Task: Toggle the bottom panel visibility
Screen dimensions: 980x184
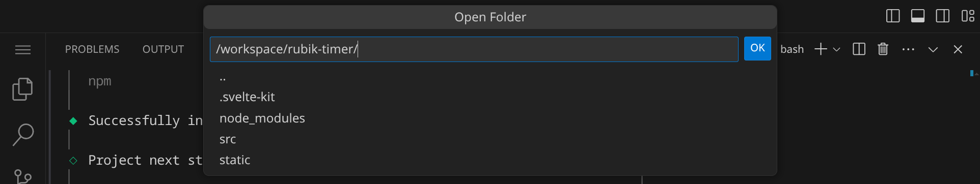Action: click(918, 16)
